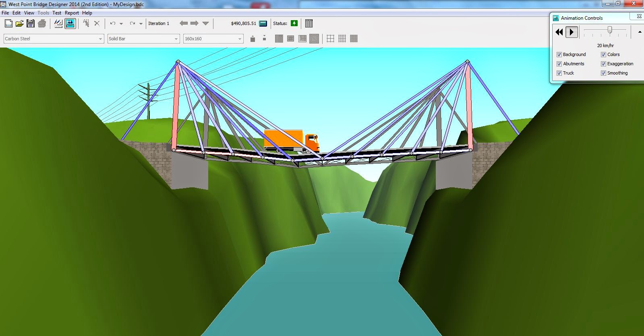Open the Tools menu
The height and width of the screenshot is (336, 644).
click(x=43, y=12)
